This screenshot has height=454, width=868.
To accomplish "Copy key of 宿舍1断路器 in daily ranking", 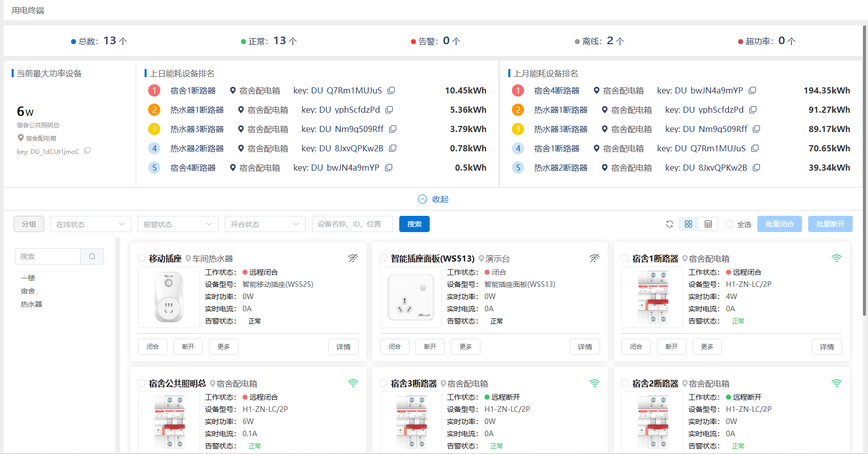I will [391, 90].
